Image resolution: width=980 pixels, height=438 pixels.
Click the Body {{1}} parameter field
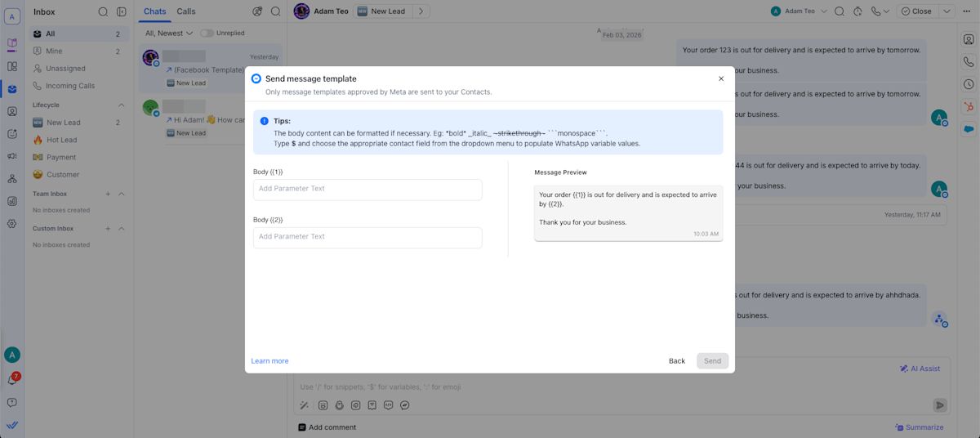[x=367, y=189]
